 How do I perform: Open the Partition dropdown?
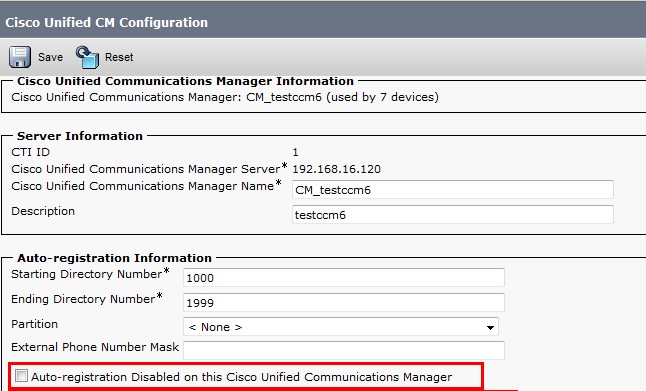[x=341, y=327]
